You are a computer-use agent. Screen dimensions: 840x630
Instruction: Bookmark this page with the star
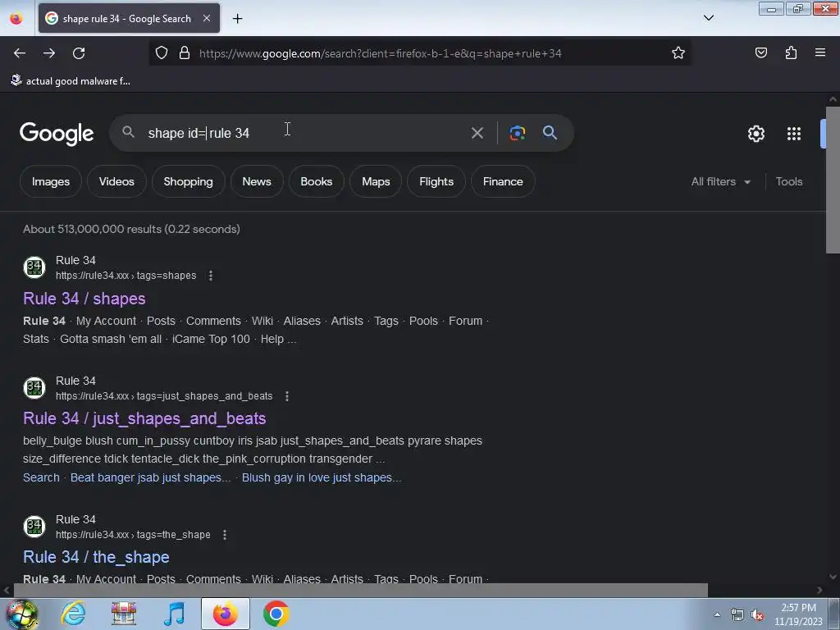(x=678, y=53)
